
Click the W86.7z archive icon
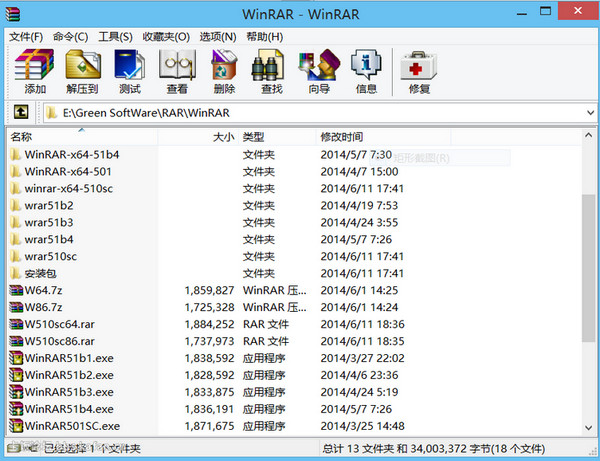pyautogui.click(x=16, y=307)
